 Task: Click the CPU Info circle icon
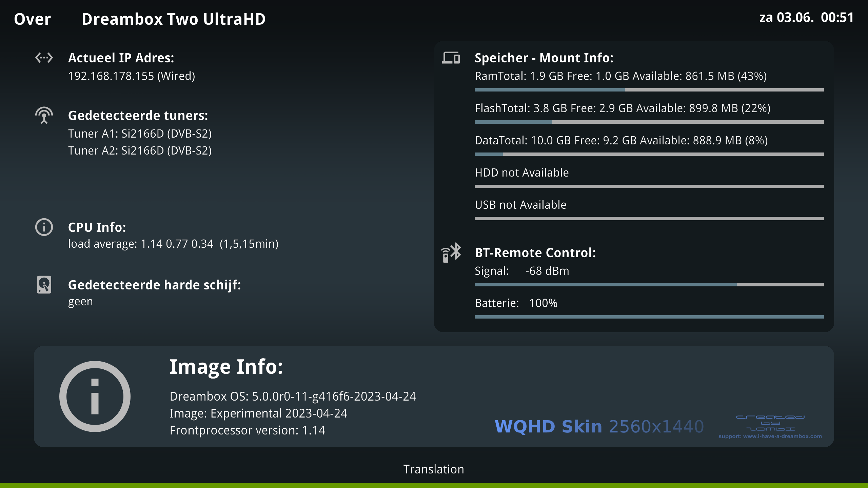tap(44, 227)
